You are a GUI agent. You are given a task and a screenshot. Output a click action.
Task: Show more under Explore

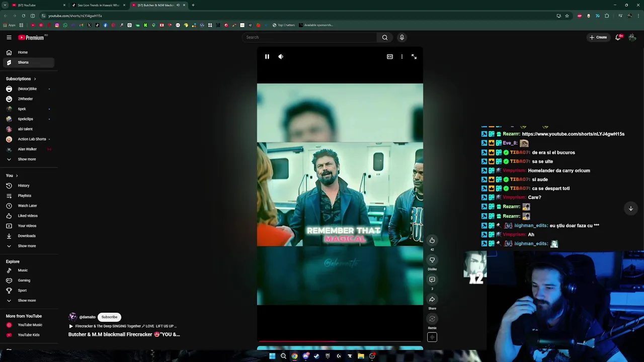(x=29, y=301)
